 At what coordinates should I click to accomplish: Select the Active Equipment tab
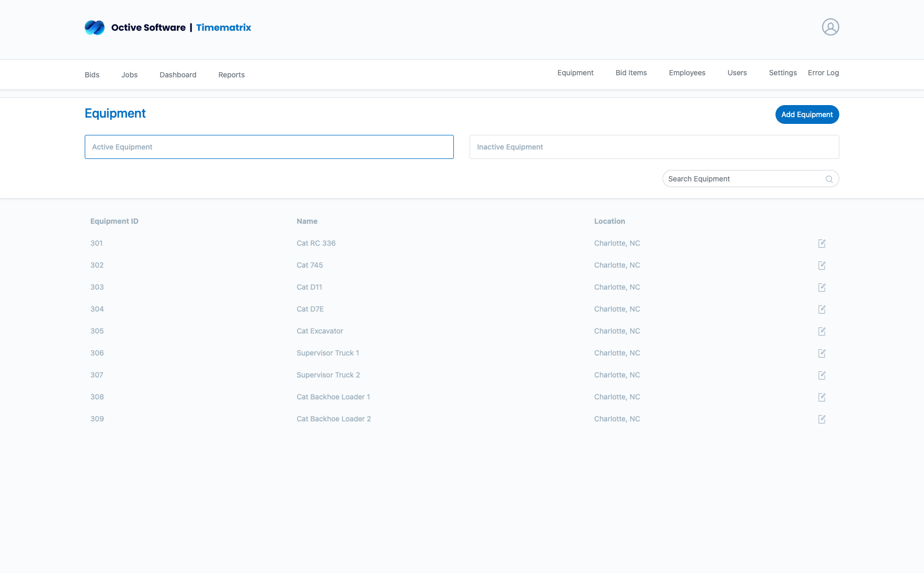tap(269, 147)
